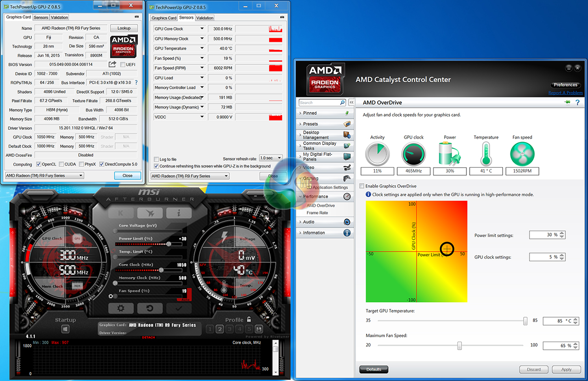Click the Fan speed icon in OverDrive
This screenshot has width=588, height=381.
522,154
